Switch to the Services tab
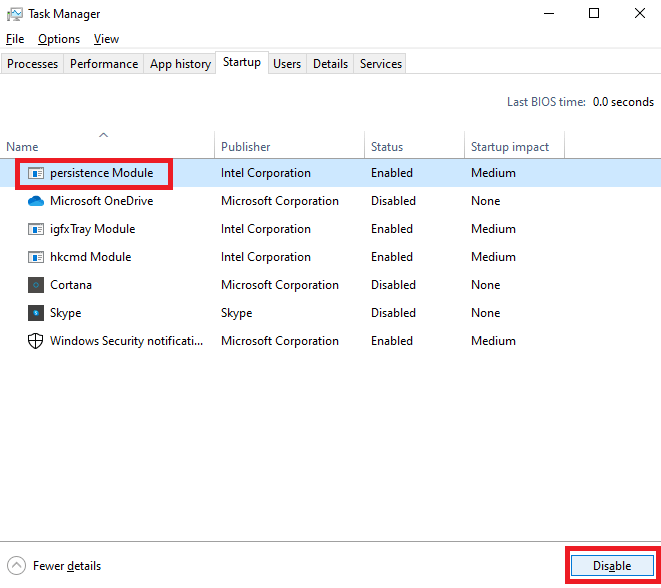Viewport: 661px width, 588px height. (381, 64)
